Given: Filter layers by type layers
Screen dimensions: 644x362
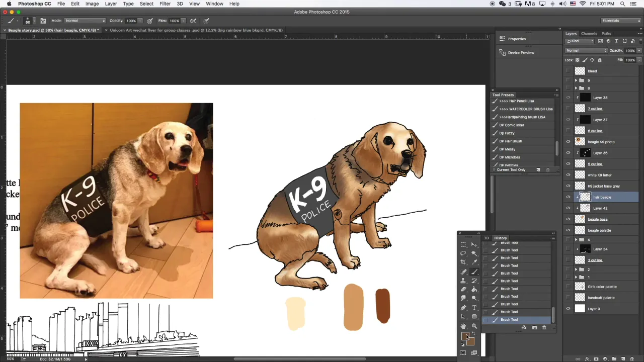Looking at the screenshot, I should point(616,41).
